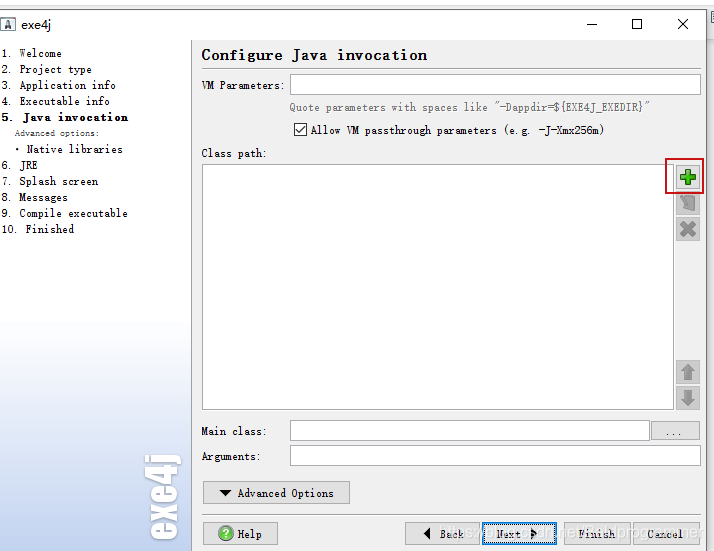
Task: Maximize the exe4j window
Action: (637, 24)
